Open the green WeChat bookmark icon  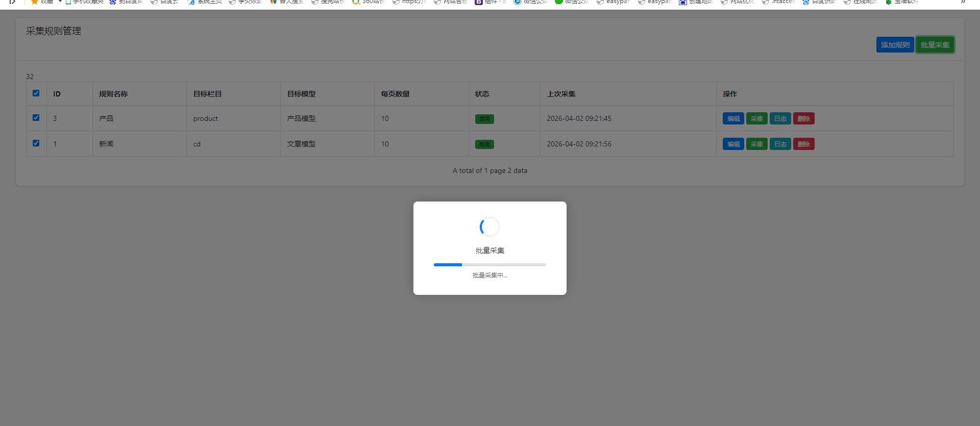click(x=559, y=2)
